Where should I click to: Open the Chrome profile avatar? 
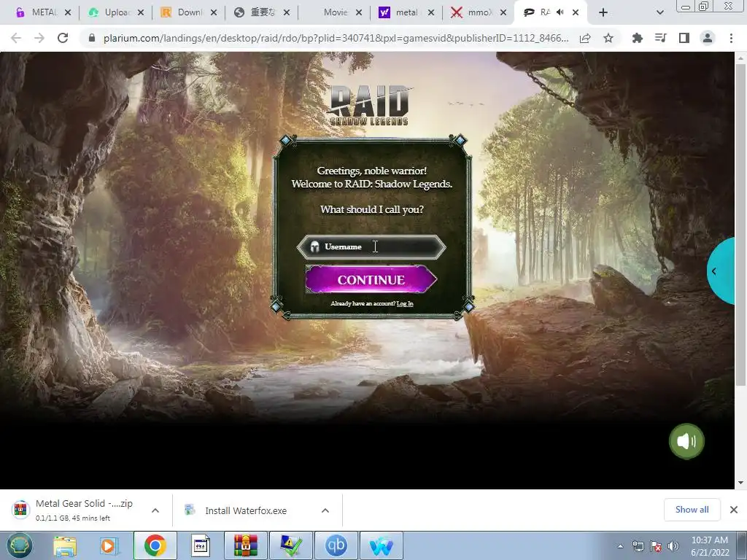click(x=708, y=38)
